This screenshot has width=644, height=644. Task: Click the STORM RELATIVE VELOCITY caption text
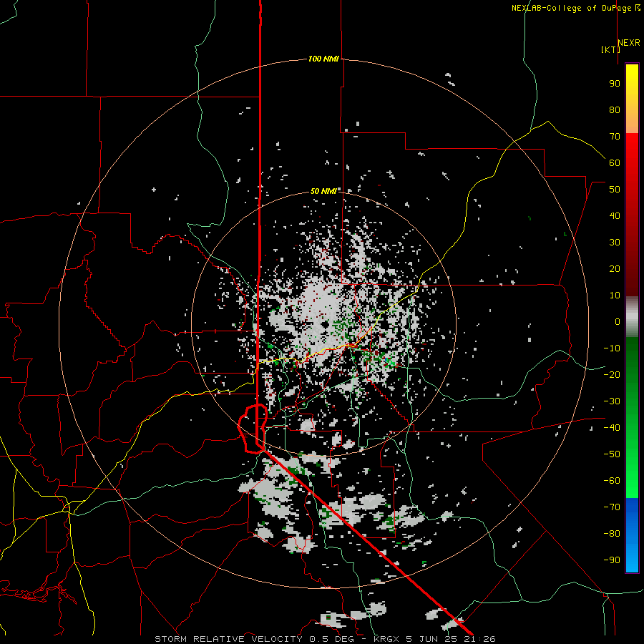pyautogui.click(x=228, y=639)
